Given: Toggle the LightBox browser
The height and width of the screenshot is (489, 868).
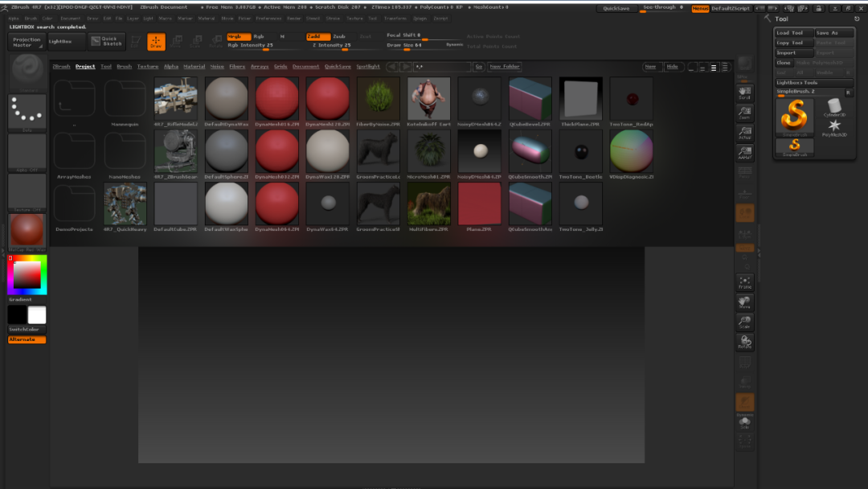Looking at the screenshot, I should coord(67,41).
